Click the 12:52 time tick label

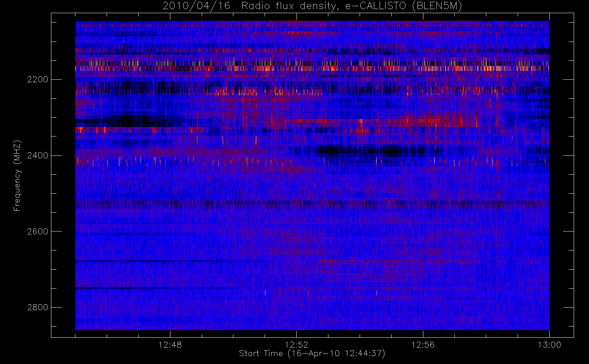click(296, 345)
